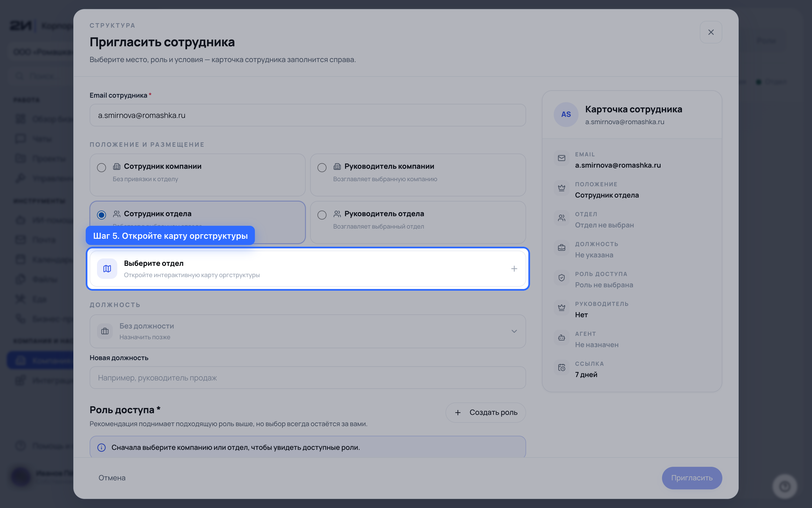812x508 pixels.
Task: Click the Создать роль button
Action: 486,413
